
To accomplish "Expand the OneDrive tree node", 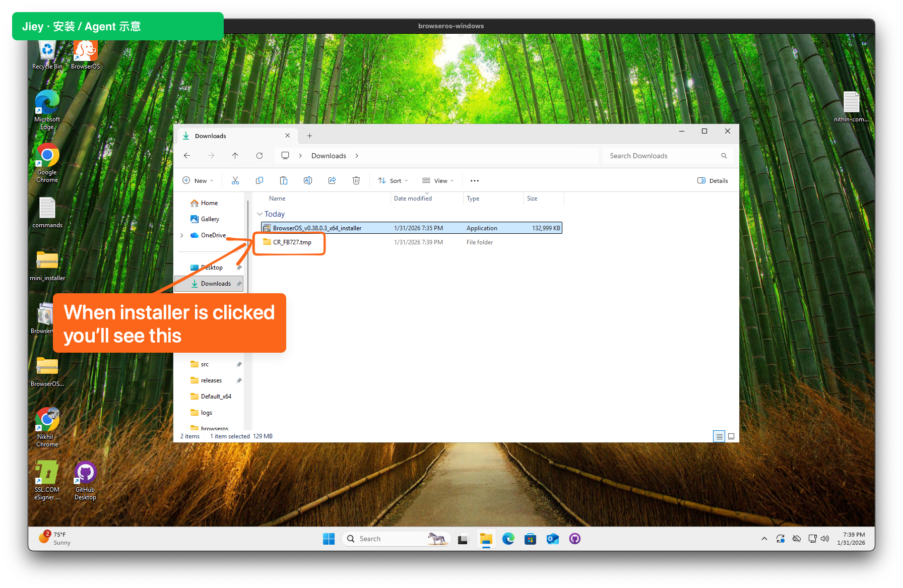I will click(182, 235).
